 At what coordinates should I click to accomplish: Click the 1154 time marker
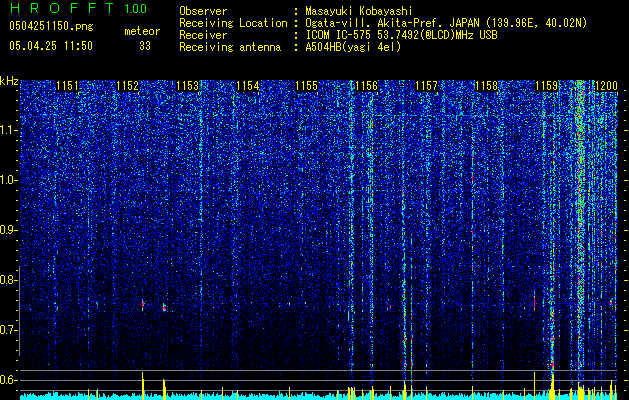coord(248,86)
